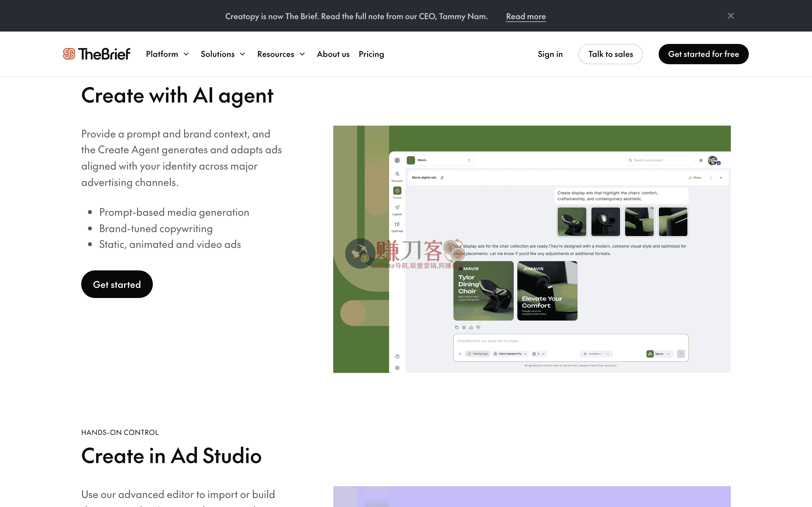Click the green Mavis brand color swatch
Viewport: 812px width, 507px height.
point(411,160)
